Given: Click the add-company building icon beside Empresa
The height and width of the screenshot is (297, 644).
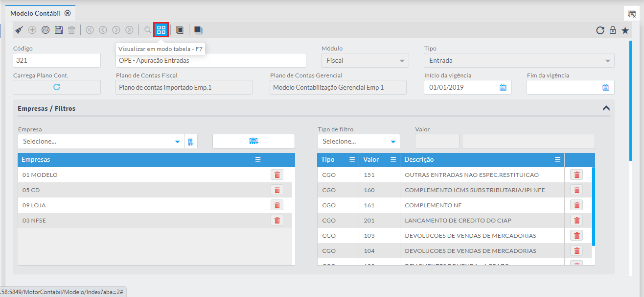Looking at the screenshot, I should point(191,142).
